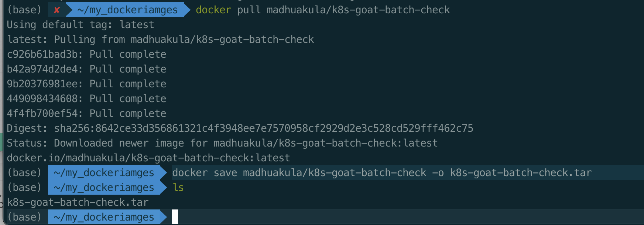Click the (base) label on the ls prompt line
This screenshot has height=225, width=644.
coord(24,188)
